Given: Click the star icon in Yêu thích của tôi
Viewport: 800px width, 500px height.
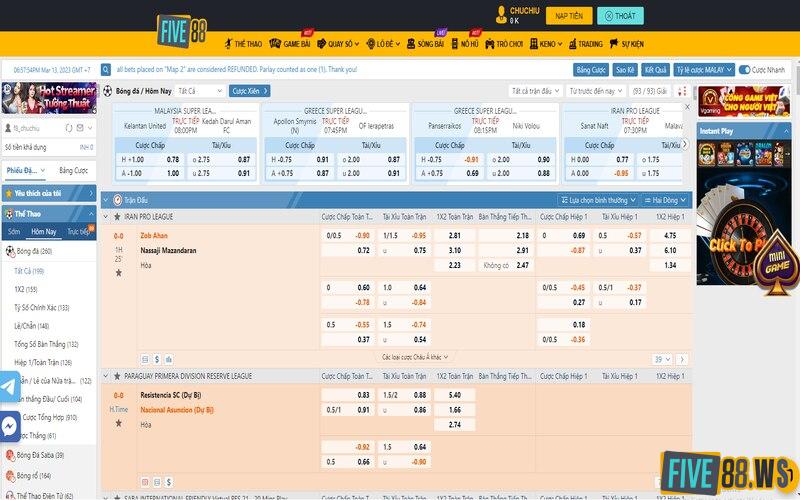Looking at the screenshot, I should [9, 193].
